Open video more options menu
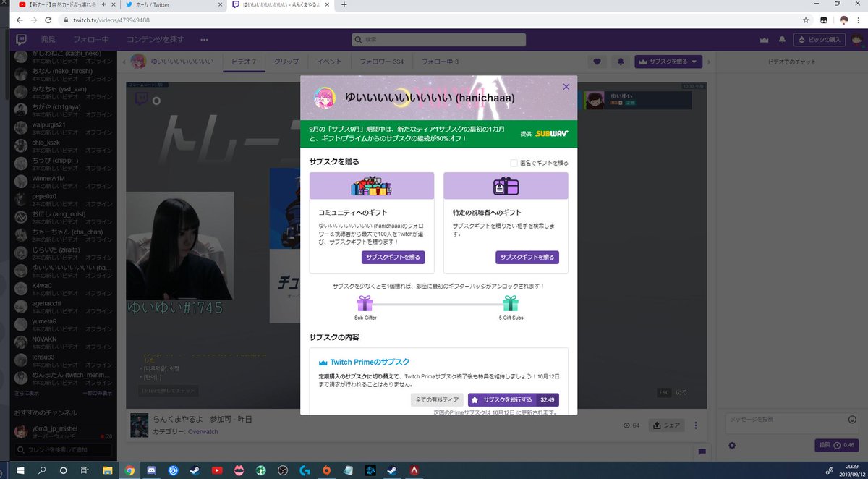 pos(696,425)
